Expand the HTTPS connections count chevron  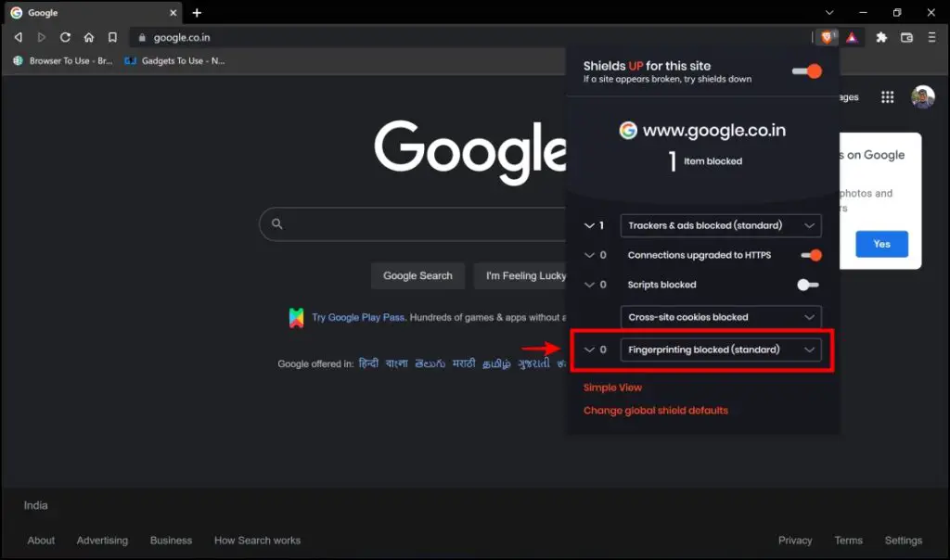[589, 256]
